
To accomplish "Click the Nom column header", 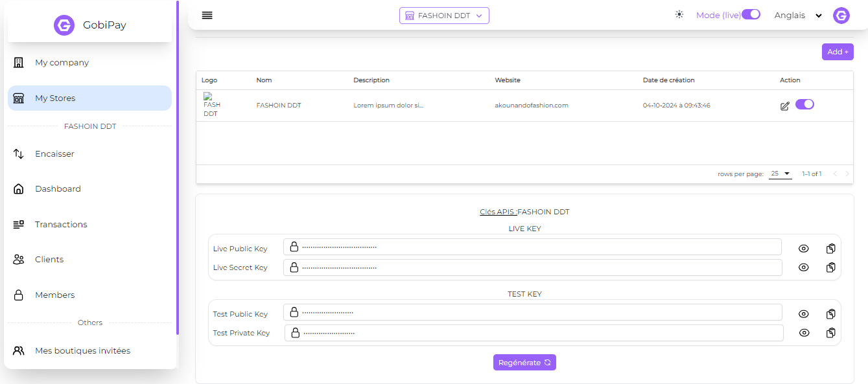I will tap(264, 80).
